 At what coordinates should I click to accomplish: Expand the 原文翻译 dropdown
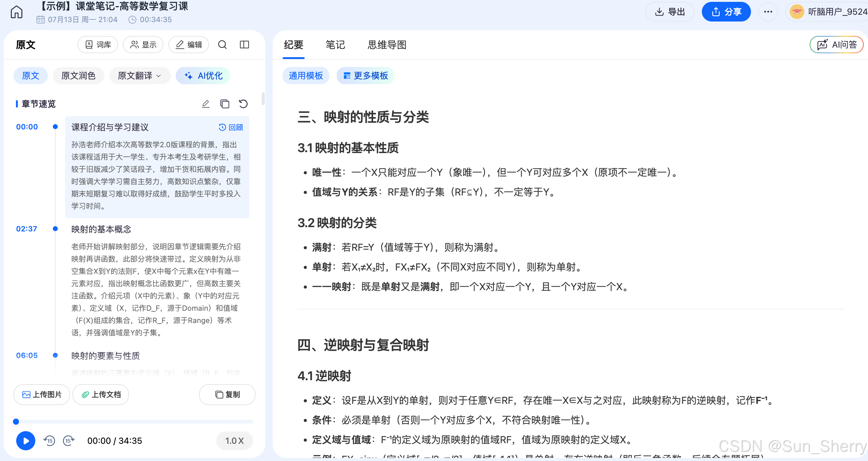point(140,76)
